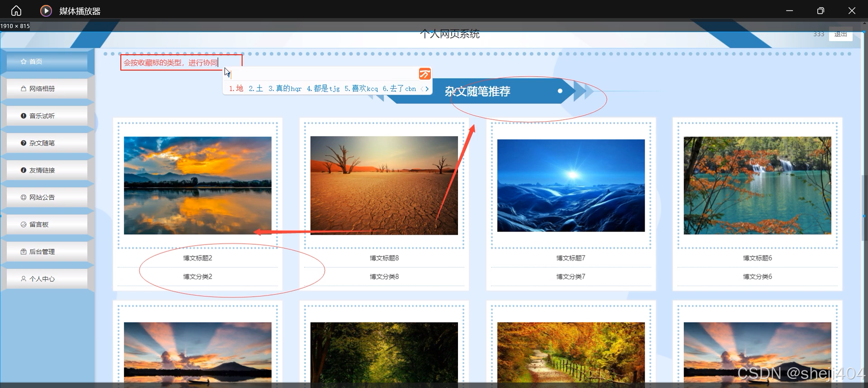Click the 博文分类6 category text

[757, 277]
